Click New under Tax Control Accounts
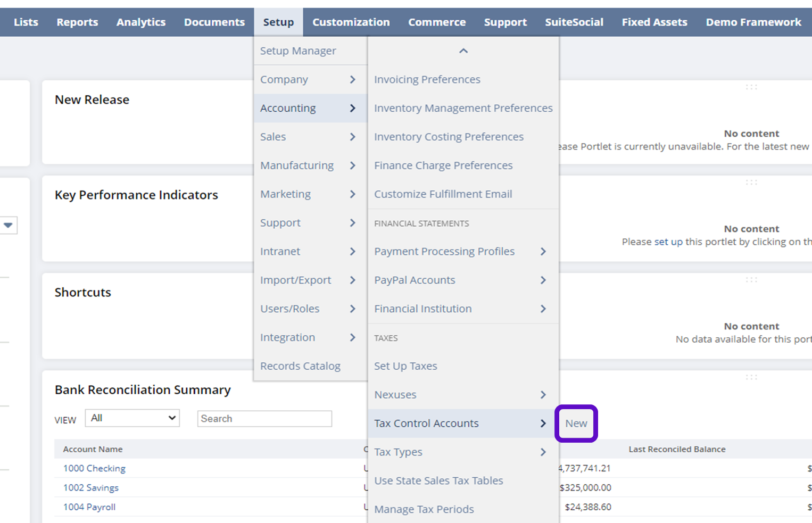 576,424
